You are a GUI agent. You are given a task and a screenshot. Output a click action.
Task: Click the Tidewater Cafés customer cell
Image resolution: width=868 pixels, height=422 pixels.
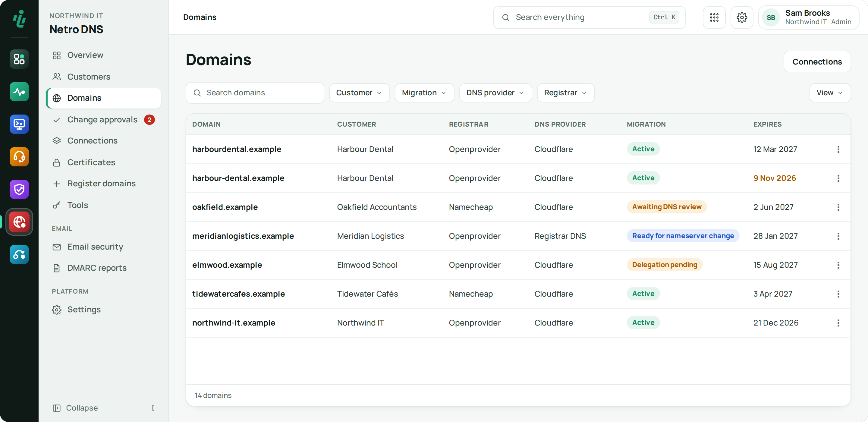367,294
